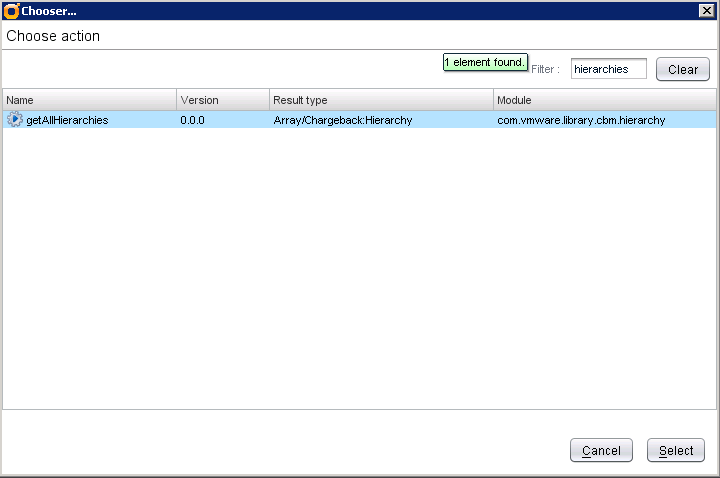The image size is (720, 478).
Task: Close the Chooser dialog with X
Action: (706, 10)
